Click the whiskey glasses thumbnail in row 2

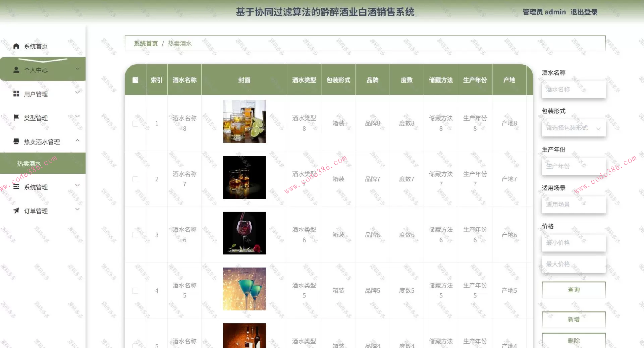[244, 177]
